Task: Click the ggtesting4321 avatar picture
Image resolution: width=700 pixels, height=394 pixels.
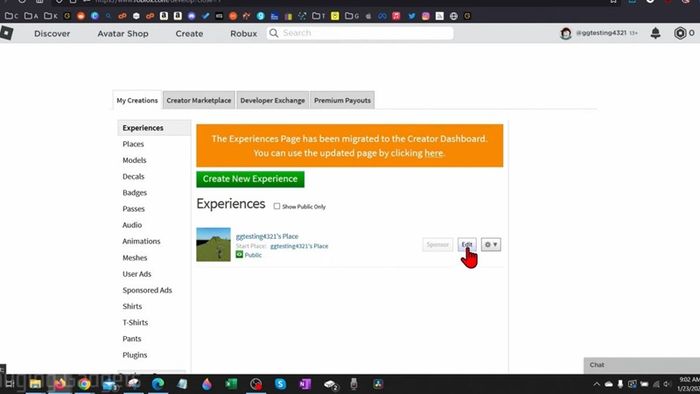Action: coord(566,33)
